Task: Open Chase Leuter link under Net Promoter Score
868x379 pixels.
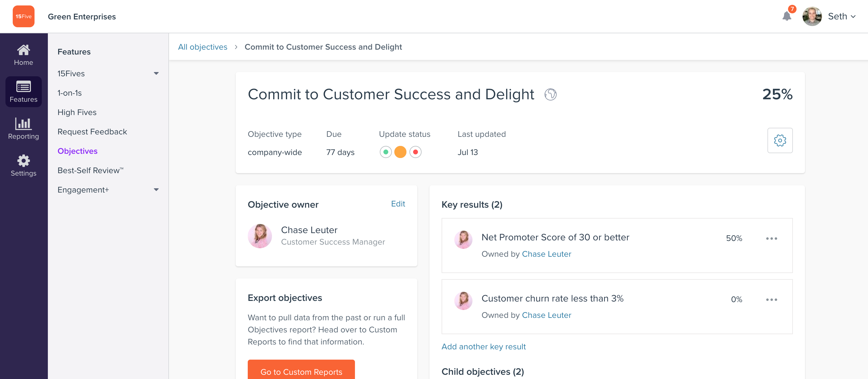Action: pyautogui.click(x=546, y=254)
